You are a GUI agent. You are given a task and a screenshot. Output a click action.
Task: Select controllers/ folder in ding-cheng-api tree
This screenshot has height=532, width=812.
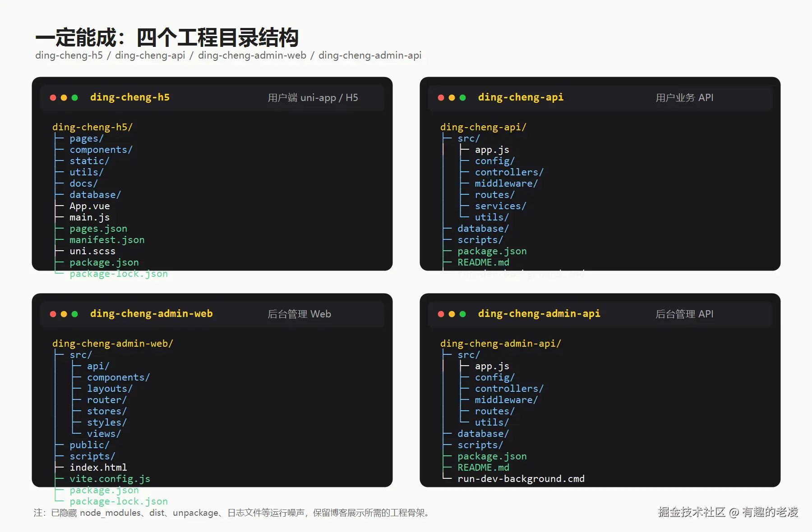(509, 173)
